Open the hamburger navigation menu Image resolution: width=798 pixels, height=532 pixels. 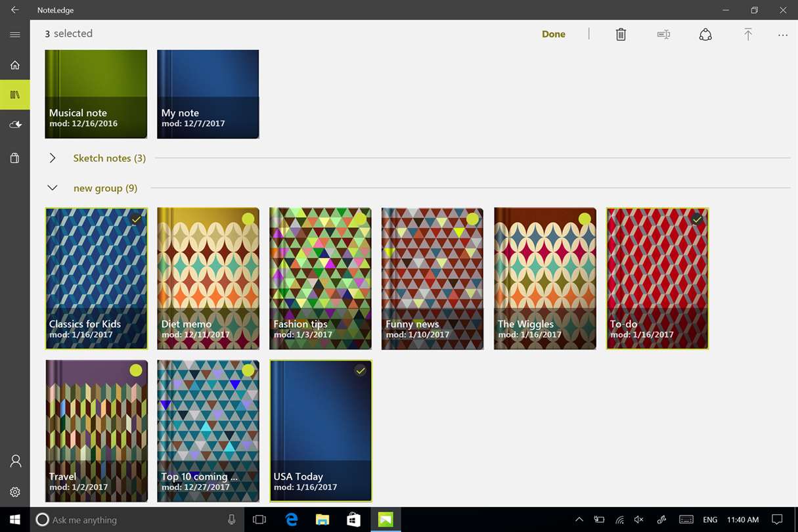(x=15, y=34)
